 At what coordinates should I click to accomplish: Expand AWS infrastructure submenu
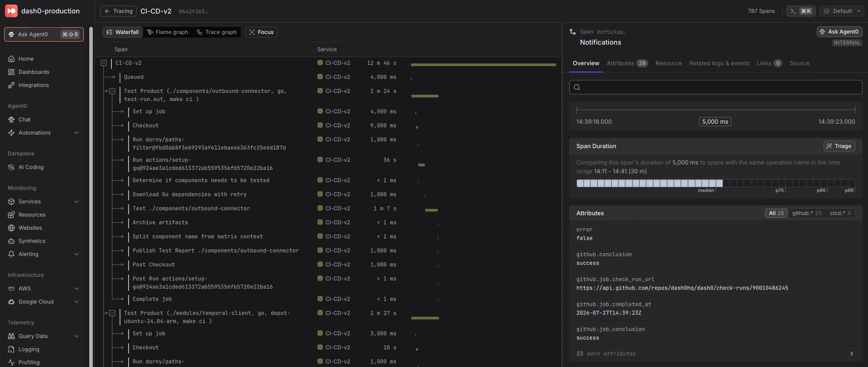tap(77, 289)
